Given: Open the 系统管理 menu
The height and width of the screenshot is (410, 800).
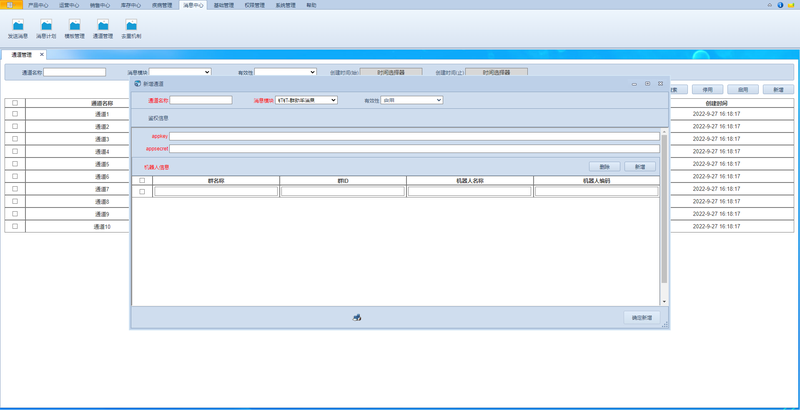Looking at the screenshot, I should click(285, 5).
